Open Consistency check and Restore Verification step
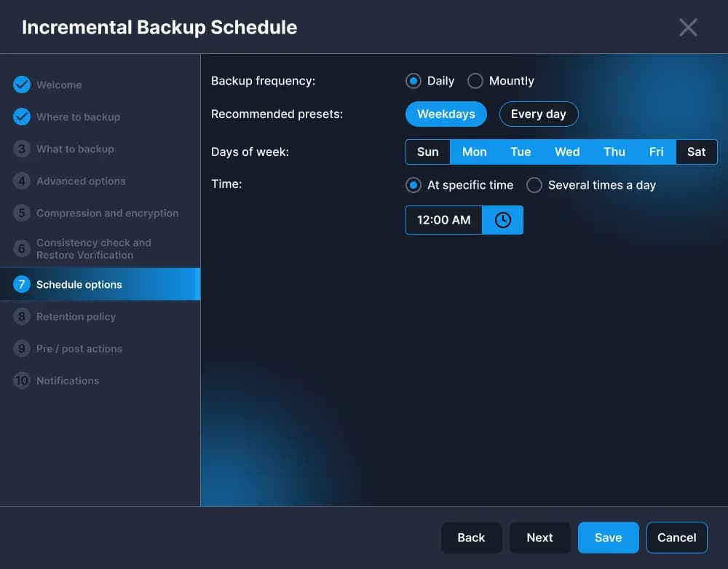Image resolution: width=728 pixels, height=569 pixels. tap(94, 248)
